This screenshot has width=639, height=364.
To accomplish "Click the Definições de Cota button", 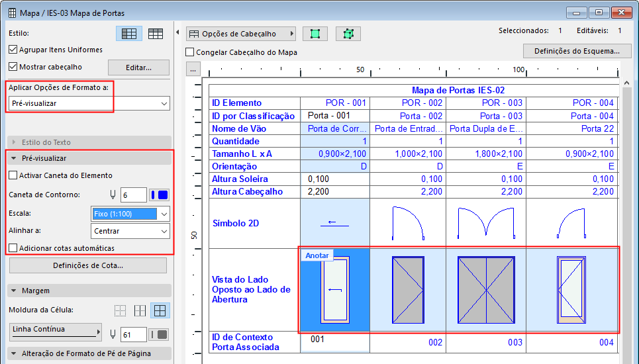I will coord(88,265).
